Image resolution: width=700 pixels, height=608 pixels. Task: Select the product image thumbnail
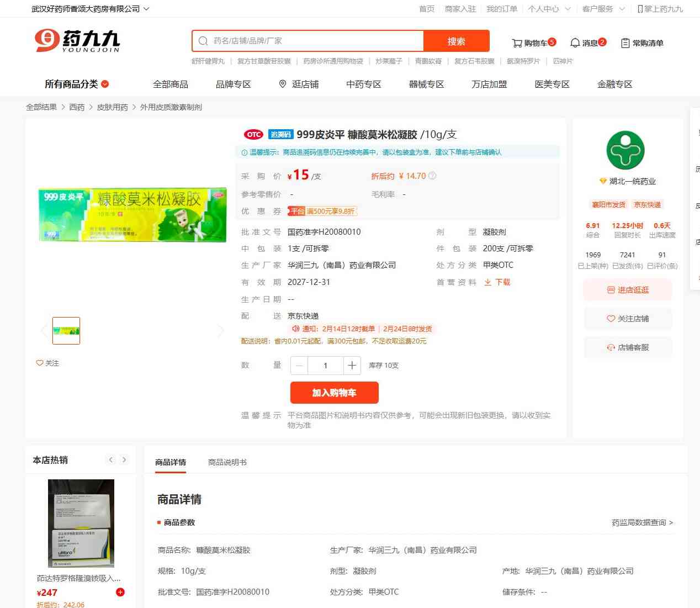coord(66,331)
